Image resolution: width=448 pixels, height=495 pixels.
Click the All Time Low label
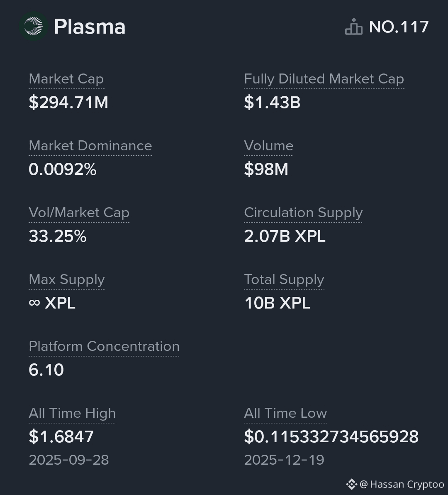point(285,413)
